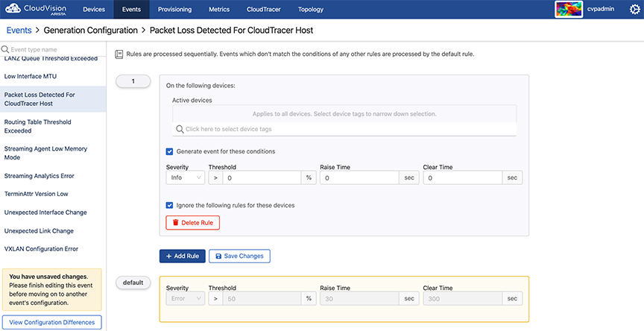This screenshot has height=331, width=644.
Task: Click the 'Active devices' label
Action: [x=192, y=100]
